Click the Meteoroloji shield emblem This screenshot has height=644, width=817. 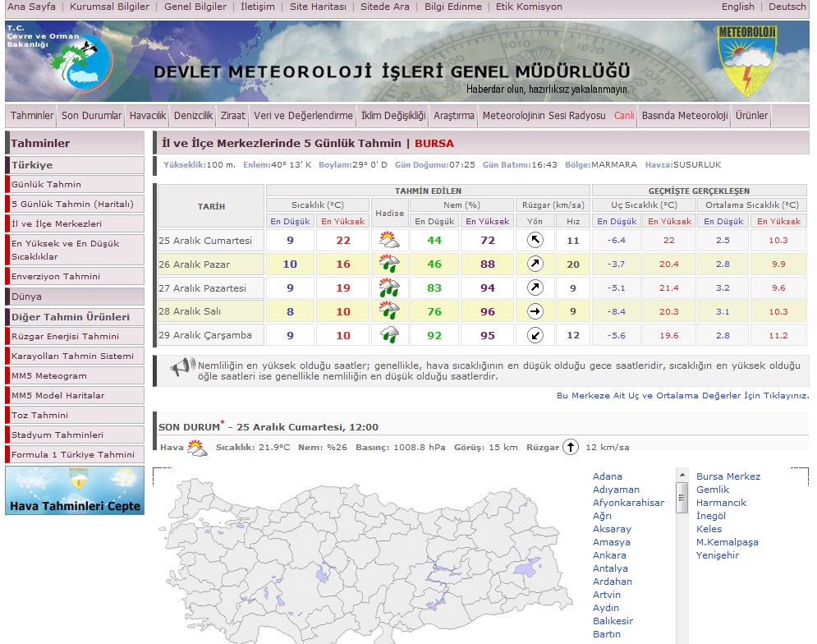746,62
